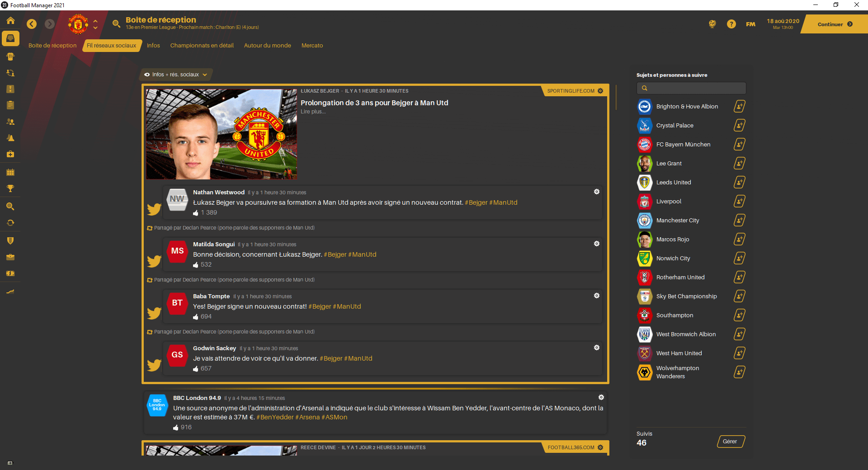Follow Marcos Rojo
The image size is (868, 470).
tap(740, 240)
